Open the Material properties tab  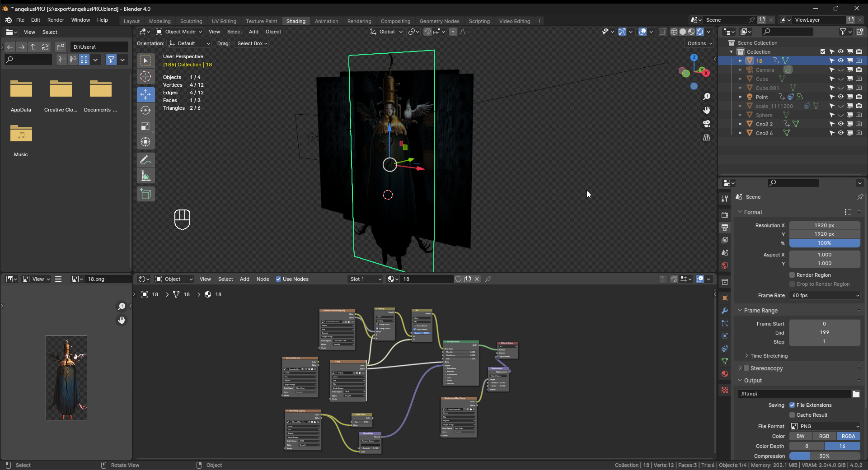(725, 374)
